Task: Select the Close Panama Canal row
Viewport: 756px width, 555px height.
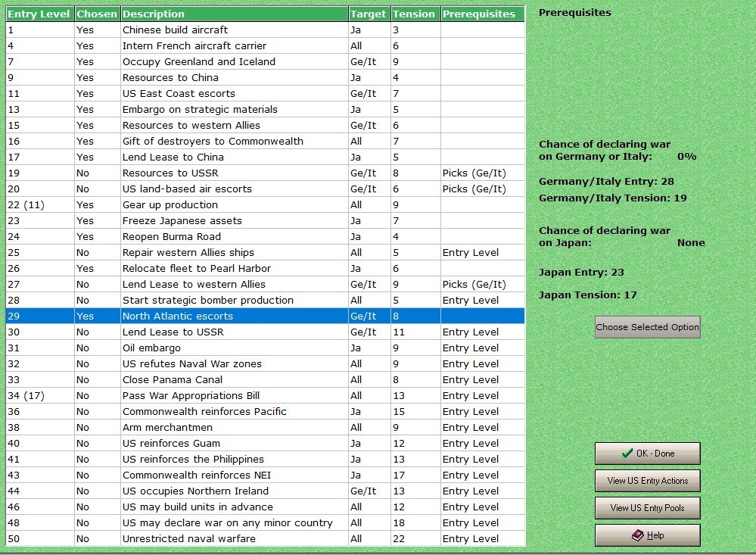Action: coord(265,380)
